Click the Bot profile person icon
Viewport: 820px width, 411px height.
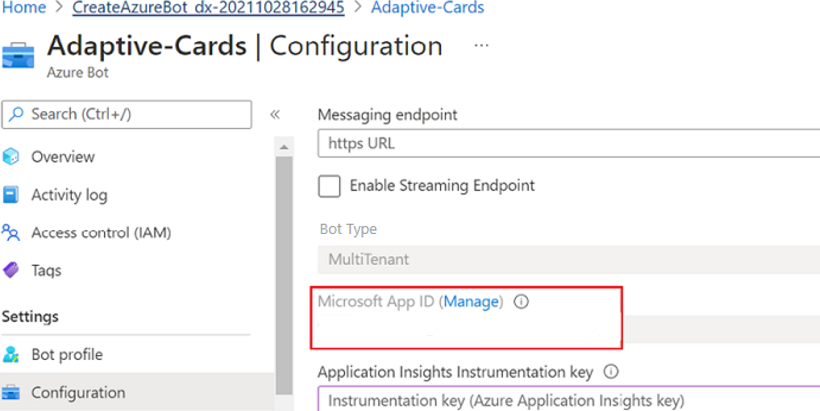10,355
